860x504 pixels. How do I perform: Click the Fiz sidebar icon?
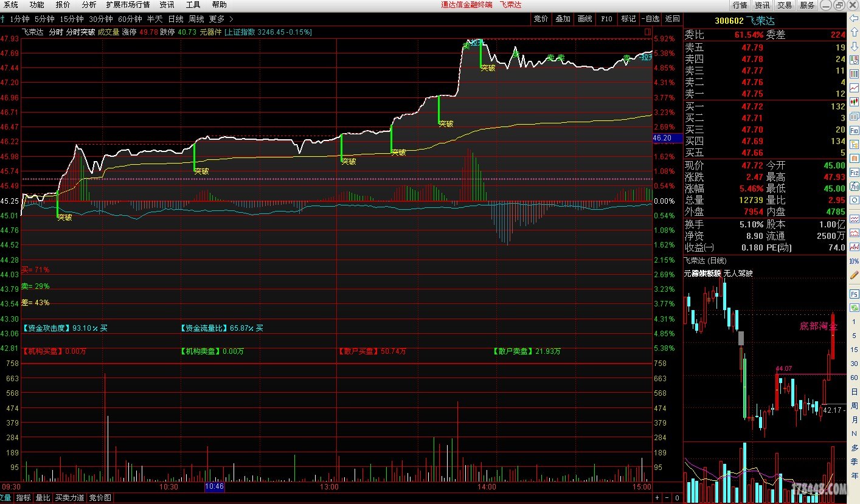pos(855,172)
